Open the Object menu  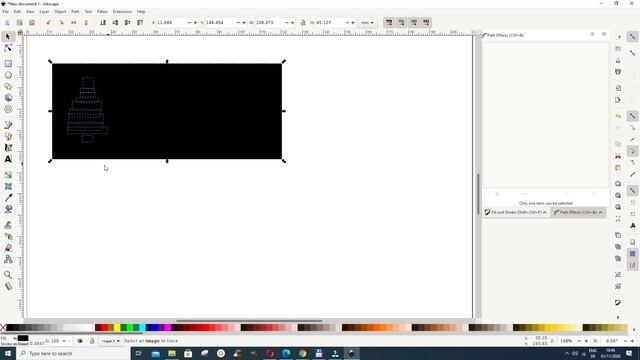pos(60,11)
